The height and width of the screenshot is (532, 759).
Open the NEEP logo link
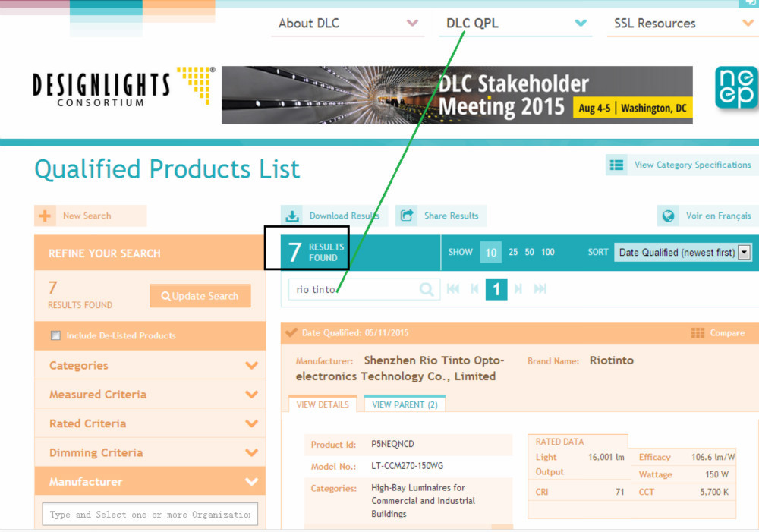click(736, 87)
